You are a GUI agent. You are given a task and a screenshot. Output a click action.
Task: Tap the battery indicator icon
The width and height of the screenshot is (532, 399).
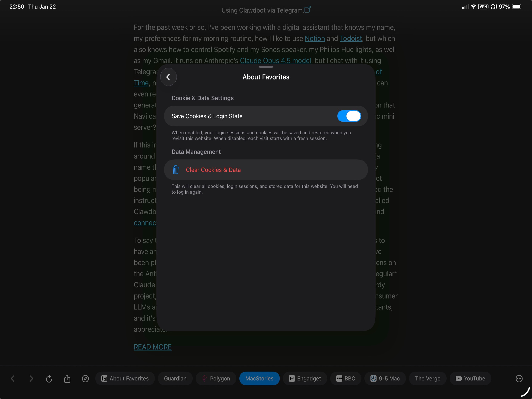coord(517,7)
